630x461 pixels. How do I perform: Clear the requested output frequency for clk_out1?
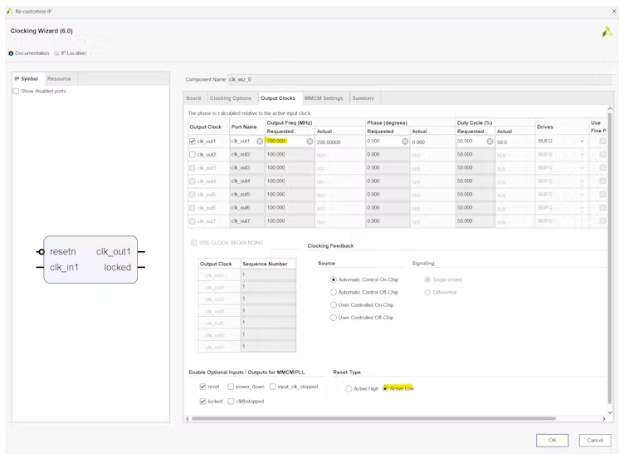pyautogui.click(x=310, y=142)
